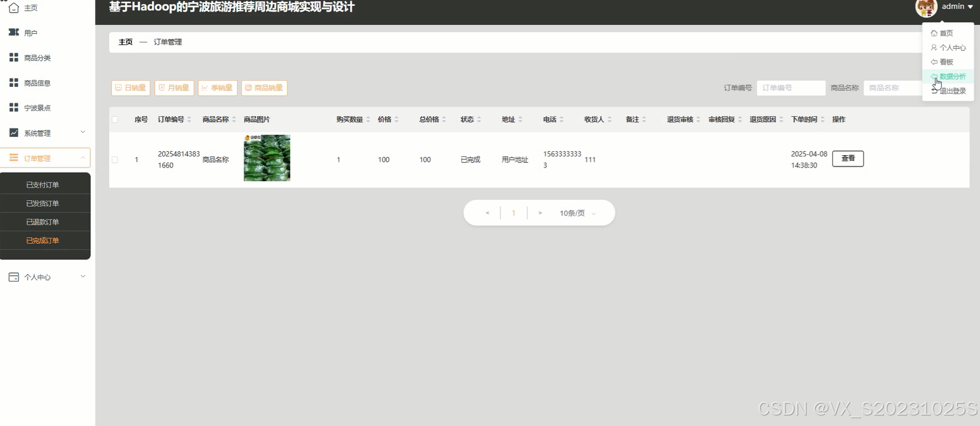Go to next page arrow
This screenshot has width=980, height=426.
tap(540, 213)
